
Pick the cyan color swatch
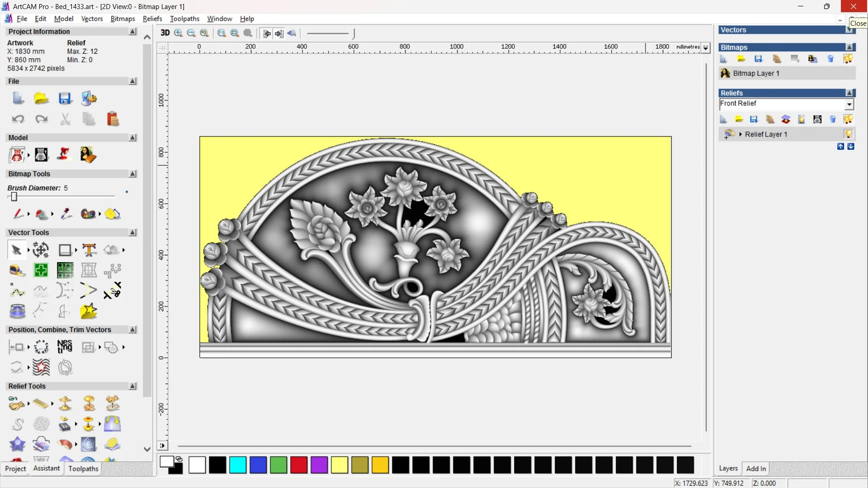pyautogui.click(x=238, y=465)
